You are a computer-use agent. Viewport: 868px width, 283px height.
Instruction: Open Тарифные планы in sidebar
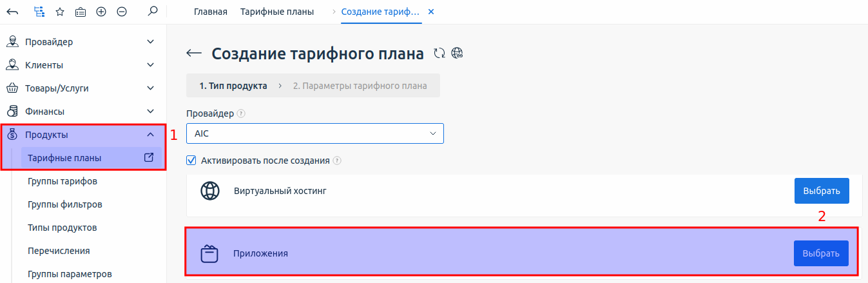click(x=64, y=158)
